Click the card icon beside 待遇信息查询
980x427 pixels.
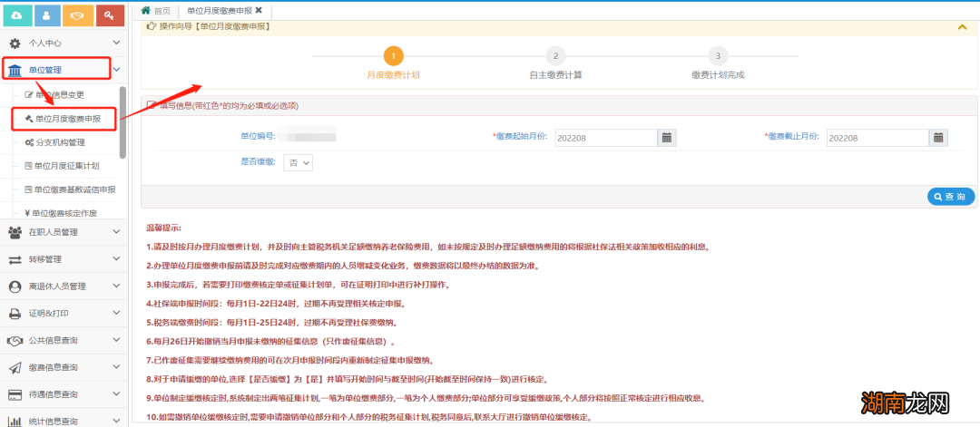coord(15,394)
